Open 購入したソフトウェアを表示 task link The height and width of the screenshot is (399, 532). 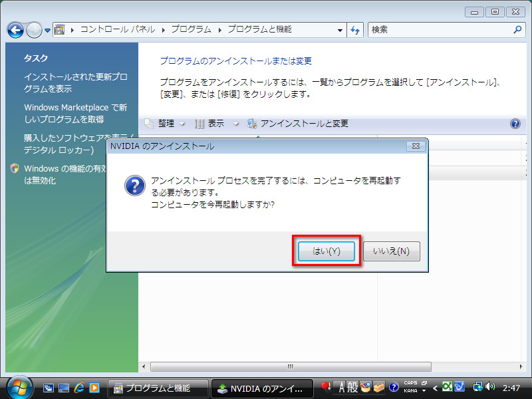(79, 144)
